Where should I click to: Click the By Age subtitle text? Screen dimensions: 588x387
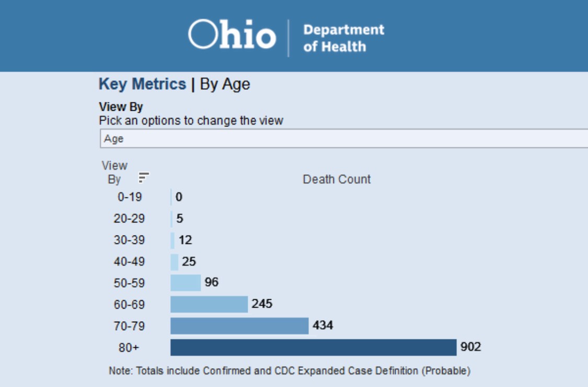click(x=225, y=84)
